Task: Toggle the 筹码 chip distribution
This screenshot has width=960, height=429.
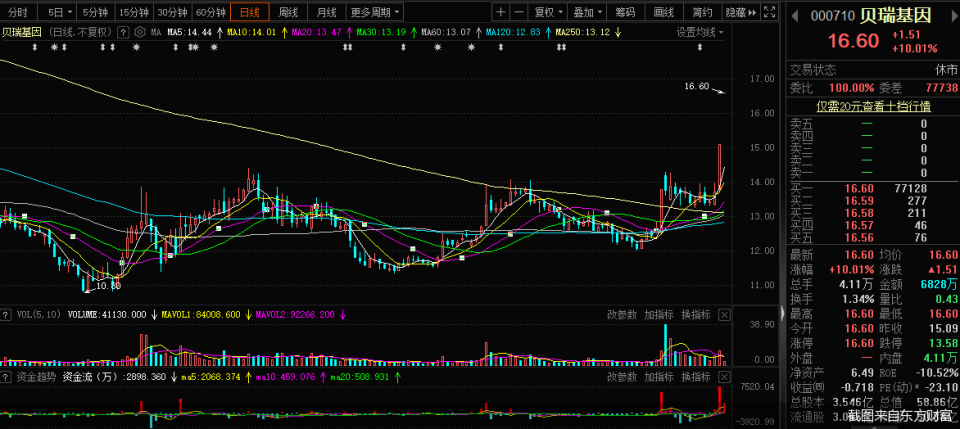Action: [x=625, y=12]
